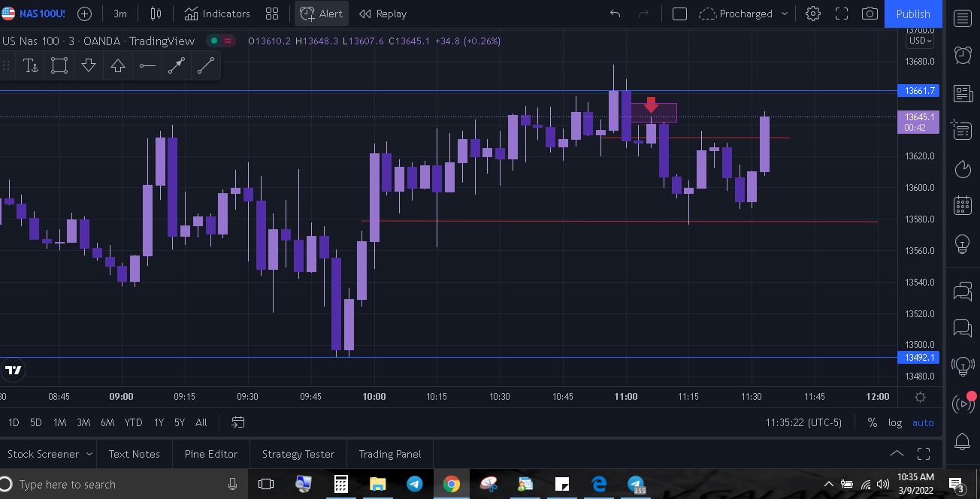Viewport: 980px width, 499px height.
Task: Select the arrow down marker tool
Action: pos(89,66)
